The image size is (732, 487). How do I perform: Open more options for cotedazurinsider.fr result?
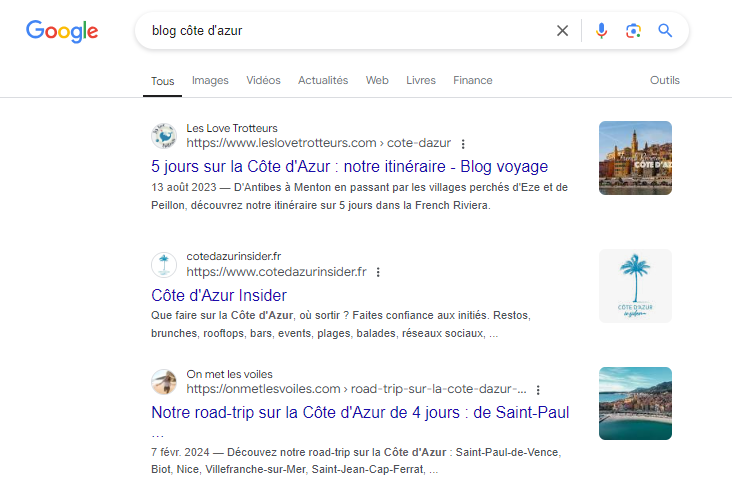(x=378, y=272)
